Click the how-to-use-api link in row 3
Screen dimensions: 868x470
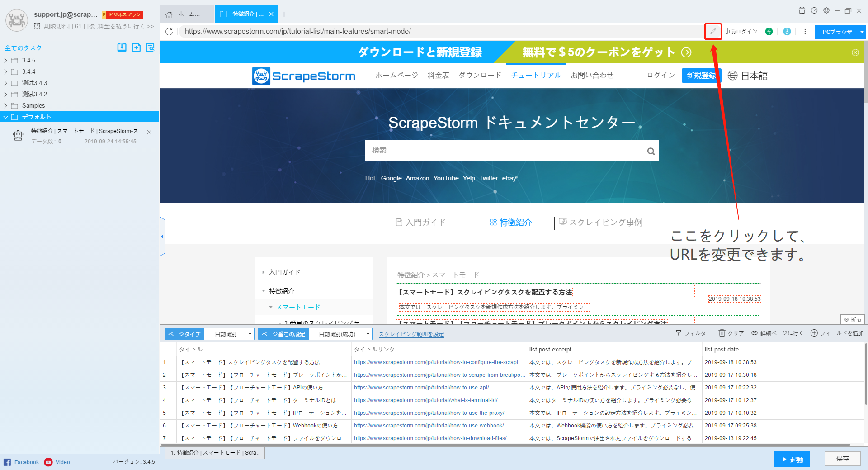pos(421,388)
